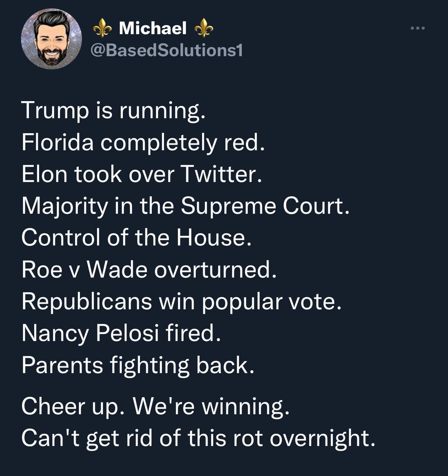Click the word 'Florida' in the tweet
The image size is (448, 476).
pyautogui.click(x=58, y=143)
